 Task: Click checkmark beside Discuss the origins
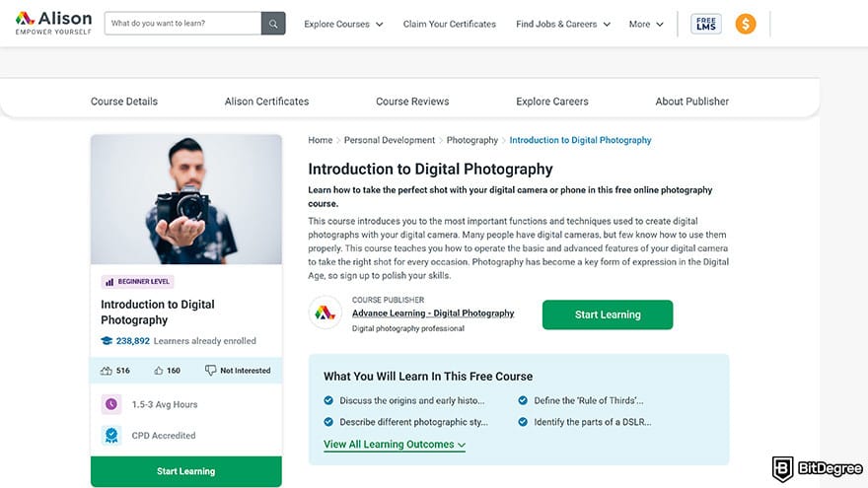pos(328,400)
